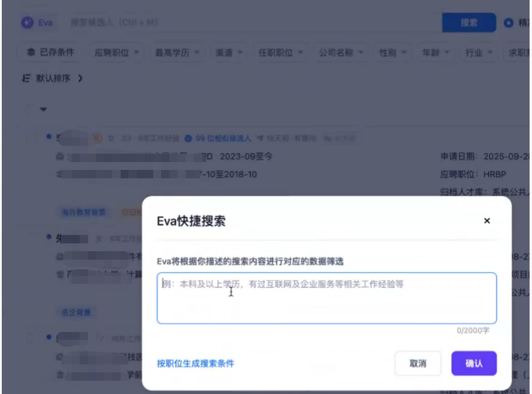Click the 应聘职位: HRBP text
This screenshot has height=394, width=532.
coord(473,174)
